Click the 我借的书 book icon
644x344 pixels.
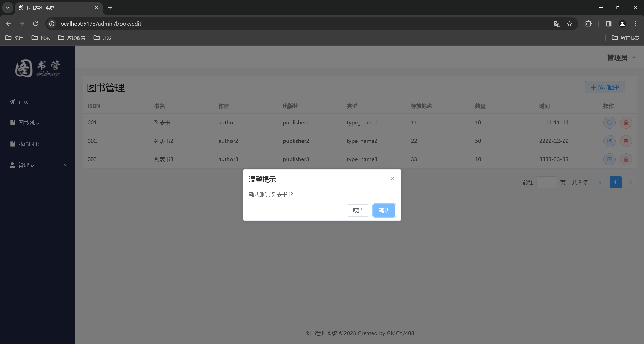tap(12, 144)
